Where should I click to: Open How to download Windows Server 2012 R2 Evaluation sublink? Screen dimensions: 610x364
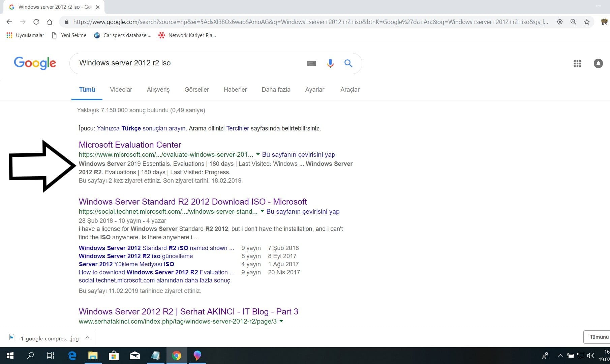[x=157, y=272]
